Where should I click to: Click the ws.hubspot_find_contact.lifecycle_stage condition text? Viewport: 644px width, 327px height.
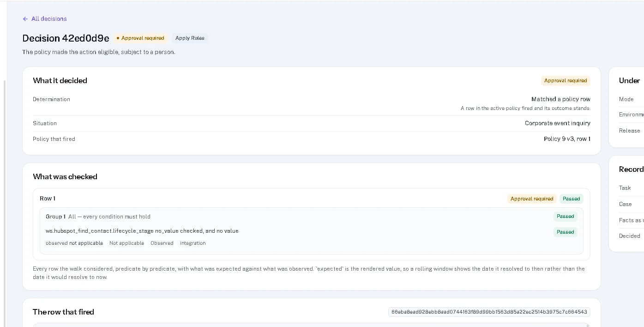(142, 231)
